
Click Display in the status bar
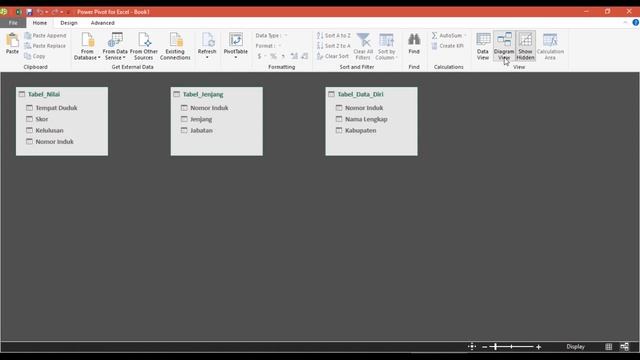[576, 347]
